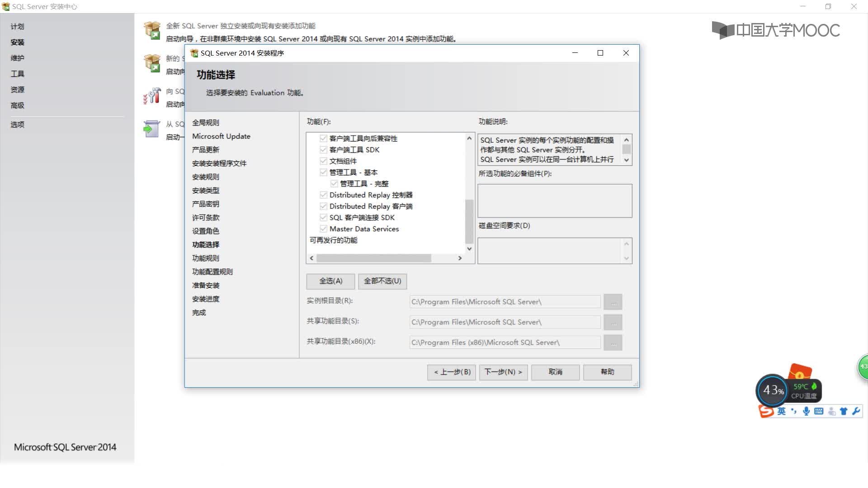Viewport: 868px width, 488px height.
Task: Click the feature description scroll-down arrow
Action: point(626,160)
